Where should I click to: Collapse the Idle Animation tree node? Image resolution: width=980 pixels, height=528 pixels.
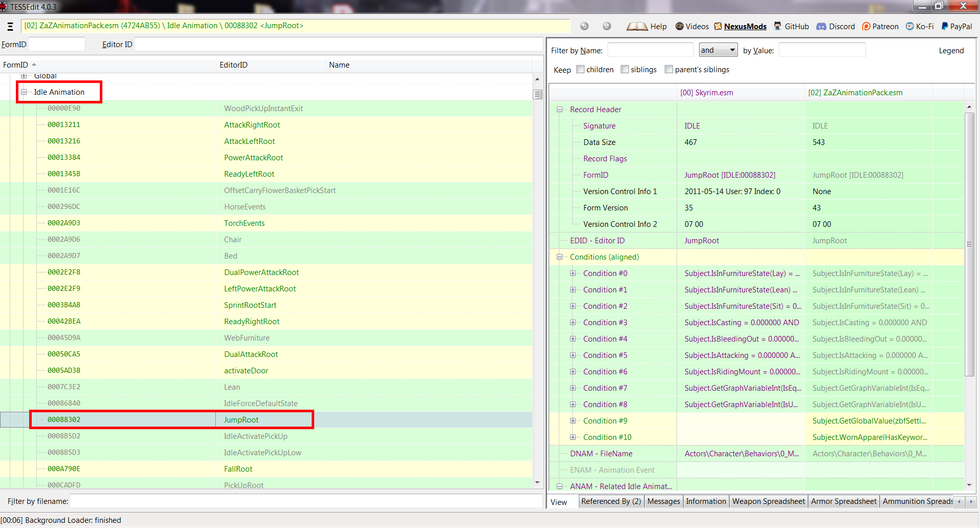coord(24,92)
